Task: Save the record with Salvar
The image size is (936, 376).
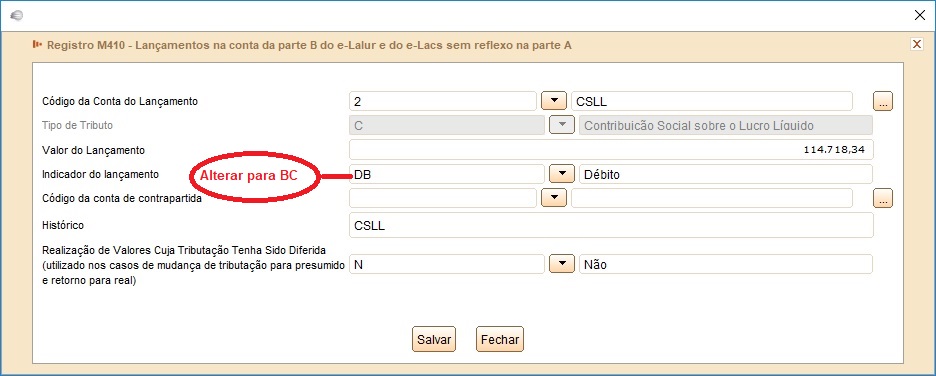Action: pos(433,340)
